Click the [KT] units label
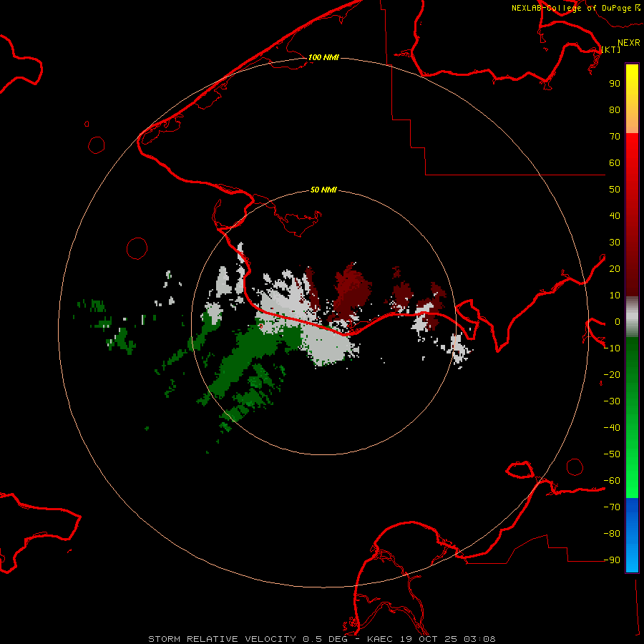This screenshot has height=644, width=644. 610,49
